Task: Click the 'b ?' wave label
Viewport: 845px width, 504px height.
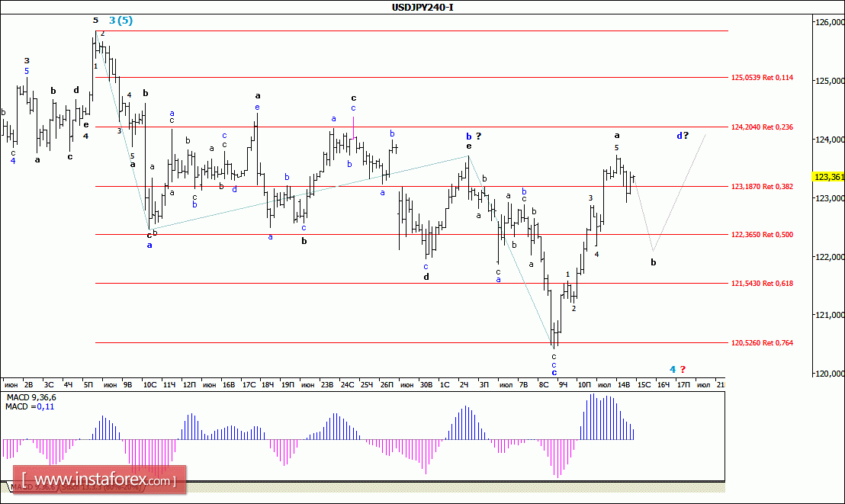Action: [474, 136]
